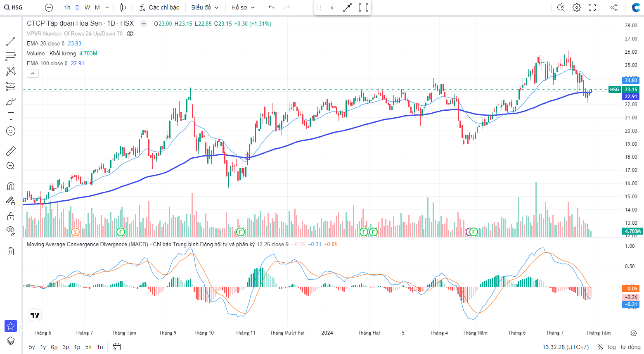Remove drawings with trash icon
The height and width of the screenshot is (354, 644).
click(11, 251)
